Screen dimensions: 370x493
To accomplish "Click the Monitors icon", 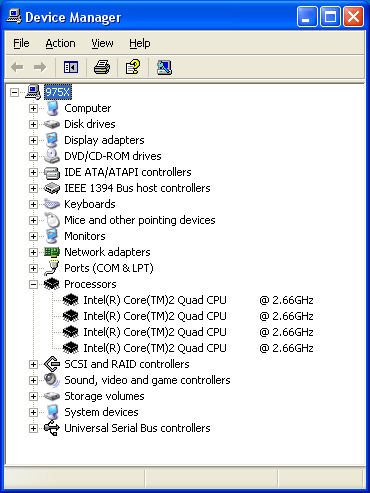I will (x=52, y=236).
